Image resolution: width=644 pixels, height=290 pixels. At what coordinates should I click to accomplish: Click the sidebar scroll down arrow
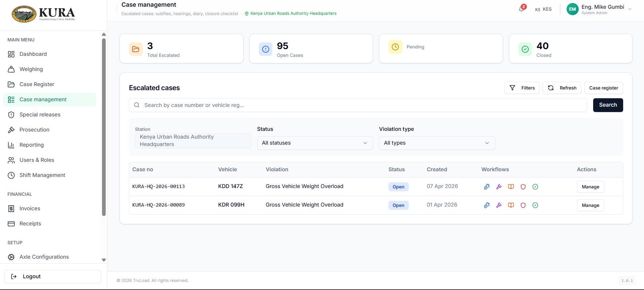104,260
